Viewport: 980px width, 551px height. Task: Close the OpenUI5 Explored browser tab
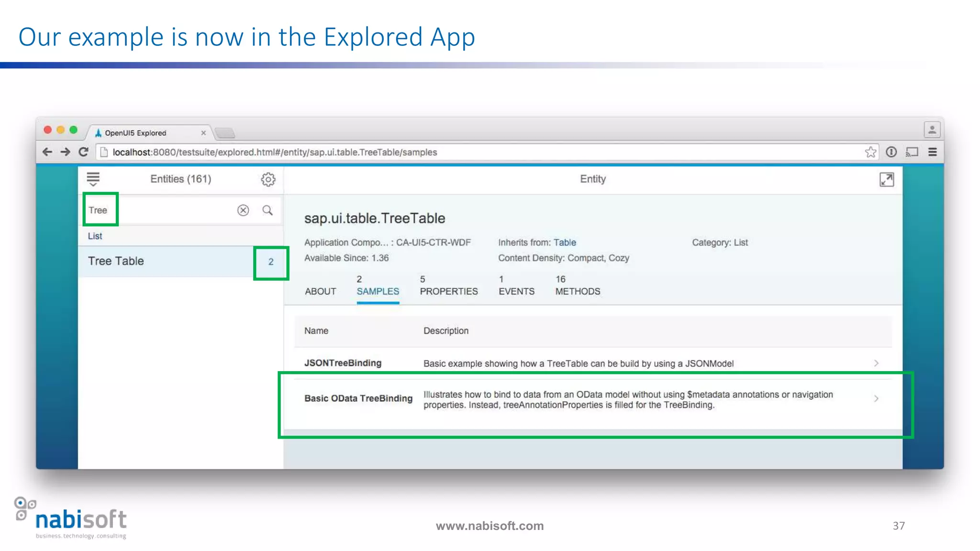click(x=203, y=133)
